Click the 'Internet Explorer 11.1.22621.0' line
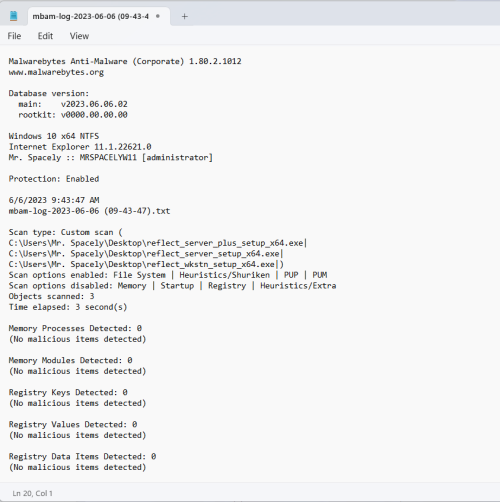The image size is (500, 502). pyautogui.click(x=80, y=147)
